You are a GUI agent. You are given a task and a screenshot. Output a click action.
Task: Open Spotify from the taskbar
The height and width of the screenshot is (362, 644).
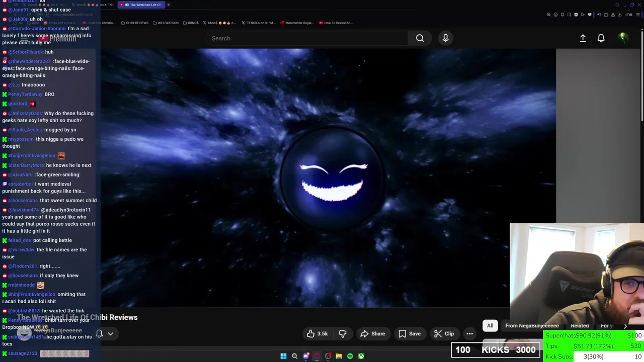pyautogui.click(x=350, y=356)
